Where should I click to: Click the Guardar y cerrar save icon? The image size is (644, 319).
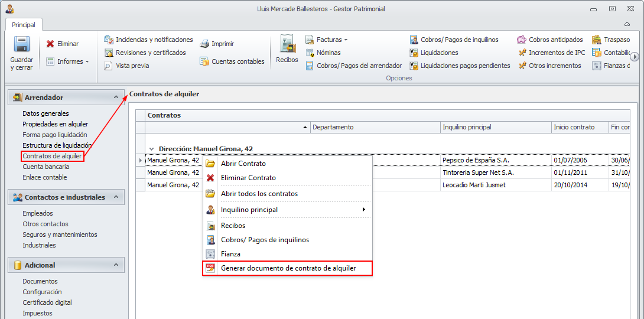[22, 45]
